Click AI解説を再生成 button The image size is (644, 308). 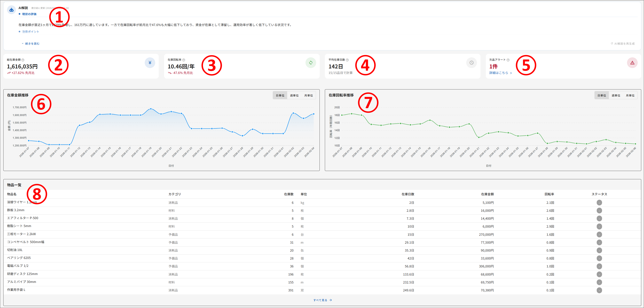[x=623, y=44]
